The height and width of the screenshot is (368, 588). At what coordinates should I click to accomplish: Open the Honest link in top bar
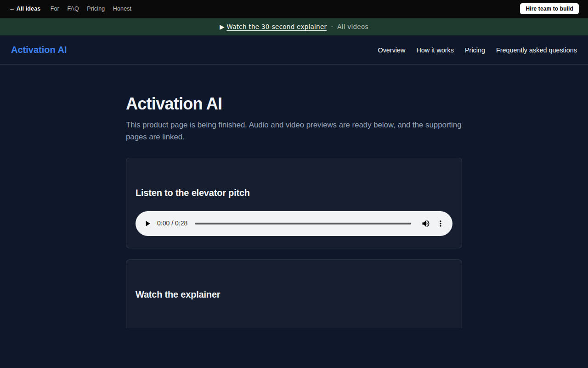[x=122, y=9]
